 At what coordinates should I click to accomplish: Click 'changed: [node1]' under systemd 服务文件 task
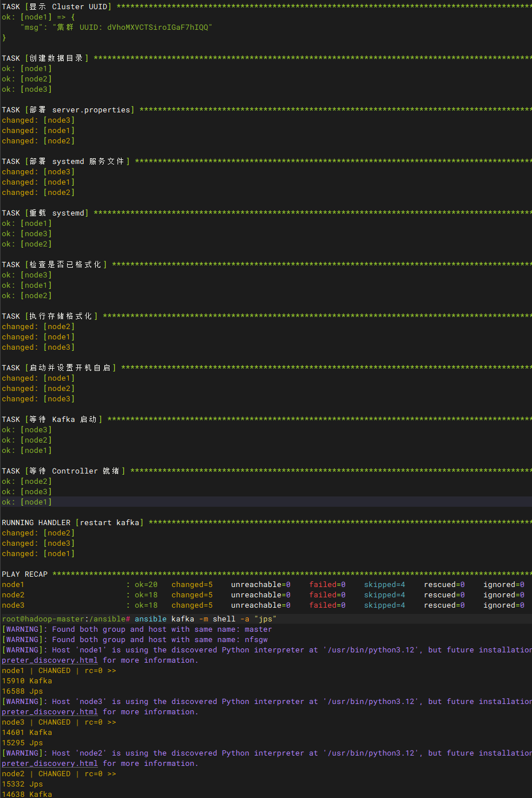point(38,182)
